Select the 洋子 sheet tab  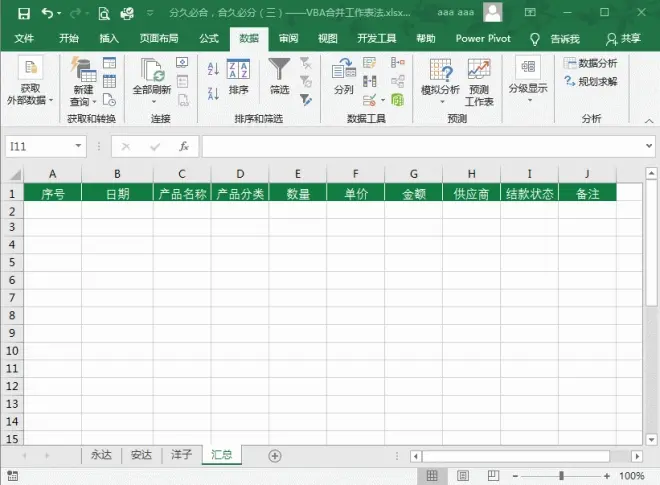(x=181, y=455)
